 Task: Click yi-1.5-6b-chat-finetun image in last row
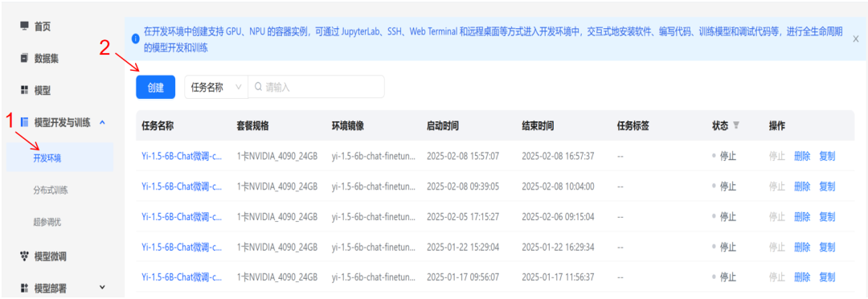(x=372, y=276)
